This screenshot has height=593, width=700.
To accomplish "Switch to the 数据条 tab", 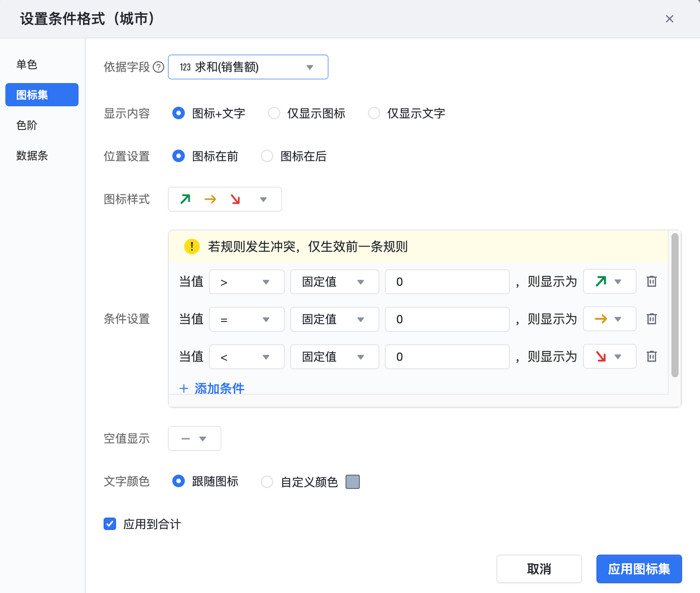I will coord(32,156).
